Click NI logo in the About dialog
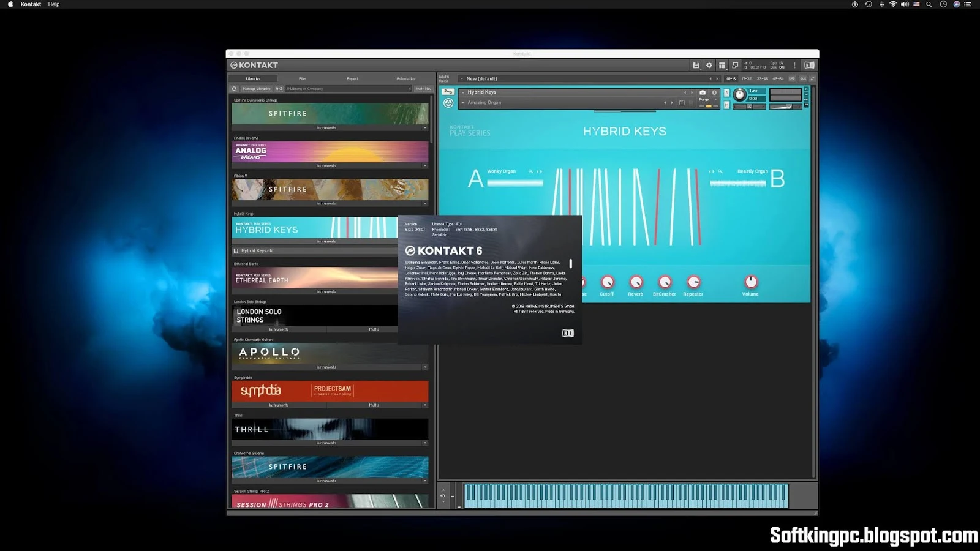Image resolution: width=980 pixels, height=551 pixels. (568, 333)
